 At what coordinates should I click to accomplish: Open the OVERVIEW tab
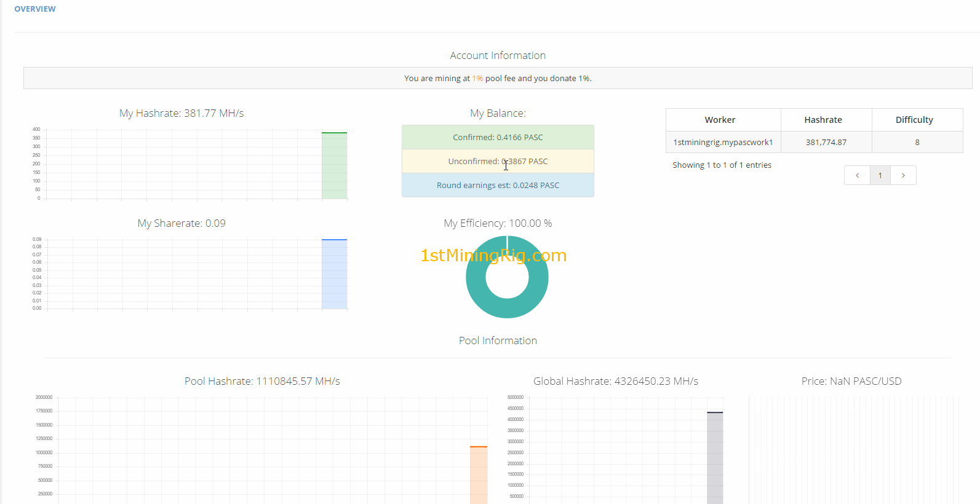35,9
